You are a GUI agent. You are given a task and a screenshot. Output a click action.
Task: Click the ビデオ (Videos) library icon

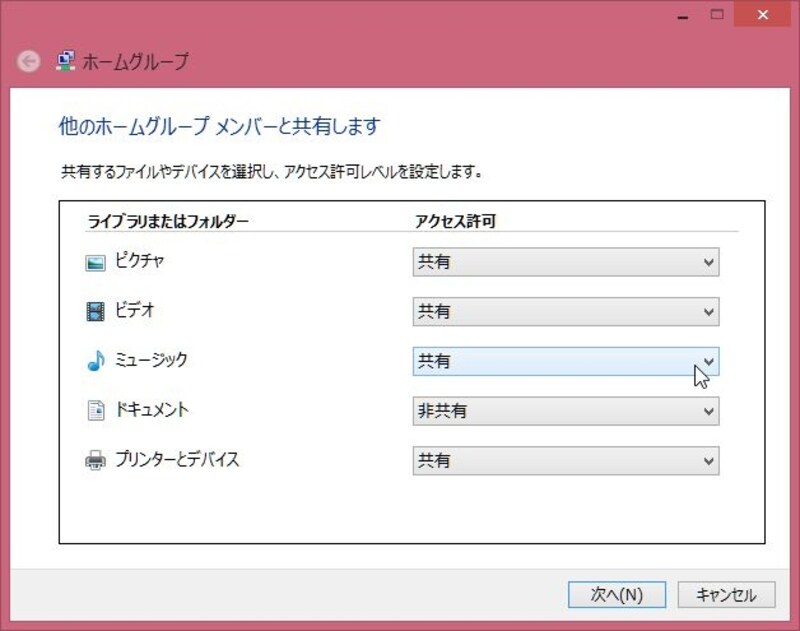pyautogui.click(x=95, y=312)
